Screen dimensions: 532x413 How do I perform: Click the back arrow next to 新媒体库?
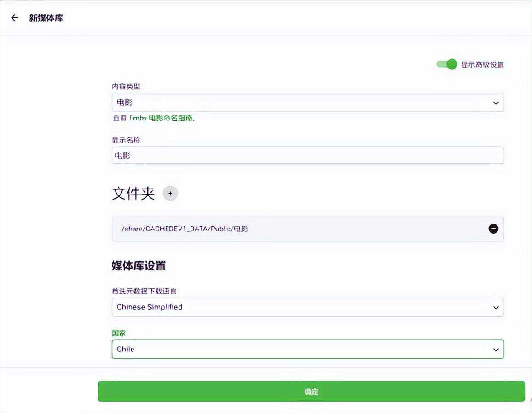pos(15,18)
